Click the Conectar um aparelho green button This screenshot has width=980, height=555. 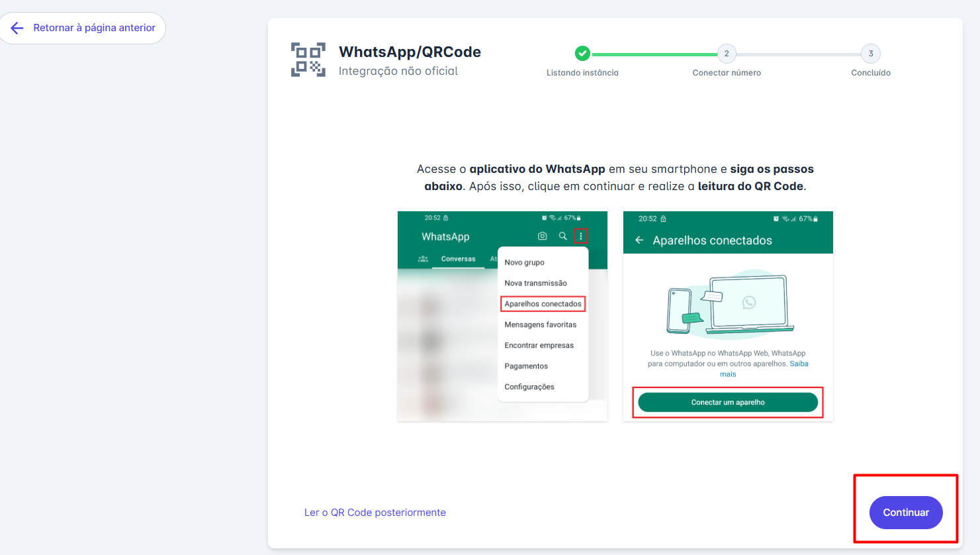pyautogui.click(x=728, y=402)
